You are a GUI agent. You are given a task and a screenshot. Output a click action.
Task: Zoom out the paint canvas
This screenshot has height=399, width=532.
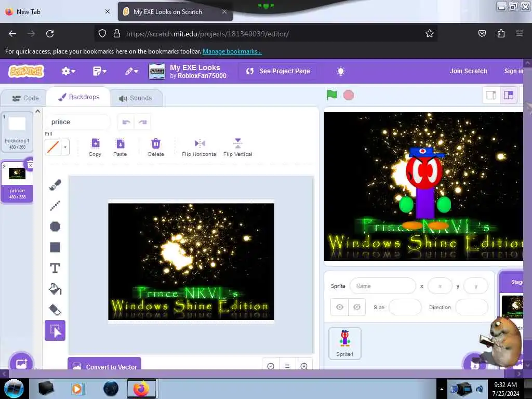271,366
